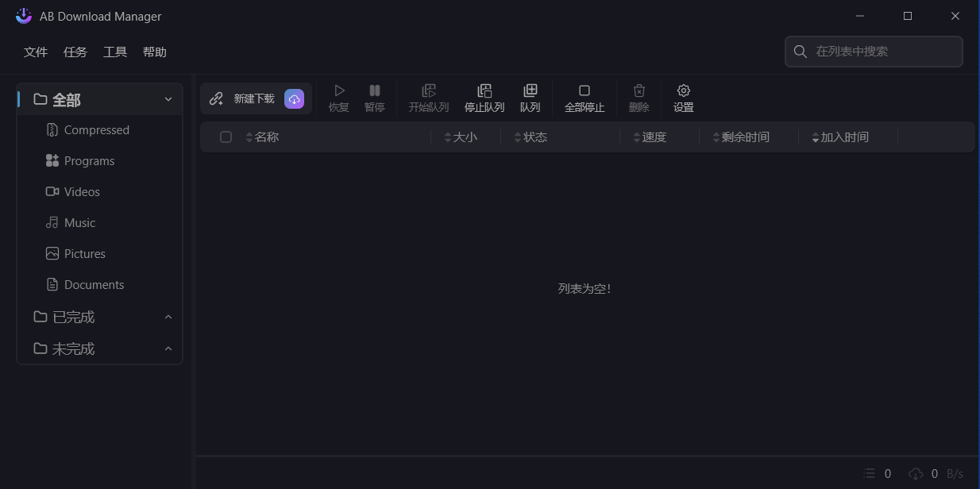Sort by 速度 column
Screen dimensions: 980x489
(650, 137)
